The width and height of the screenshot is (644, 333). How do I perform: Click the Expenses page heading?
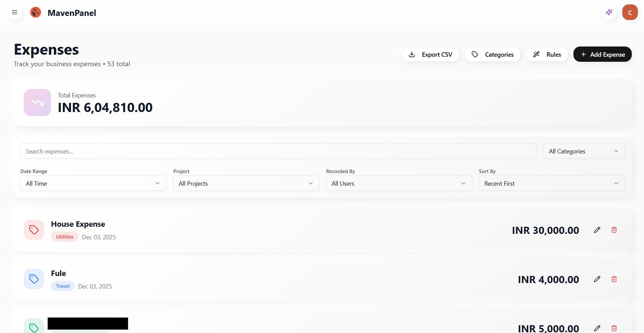46,50
